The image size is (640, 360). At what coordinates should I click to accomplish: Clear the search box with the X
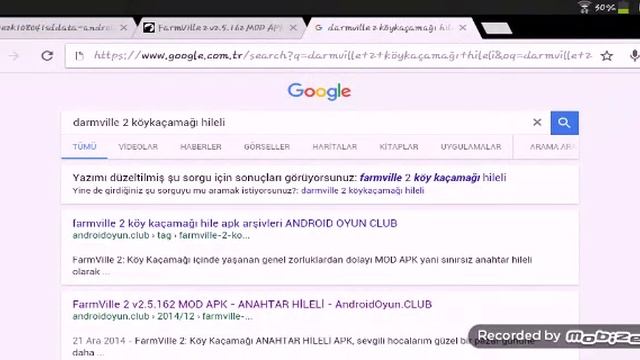(537, 122)
